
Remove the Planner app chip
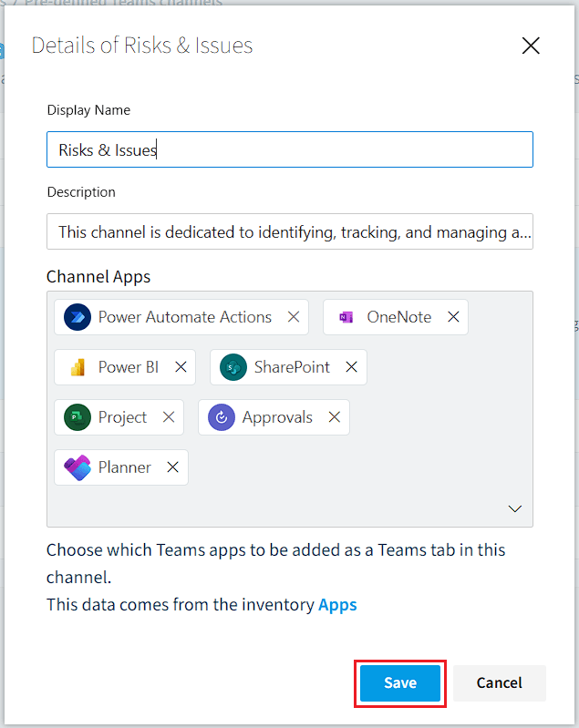[x=173, y=467]
